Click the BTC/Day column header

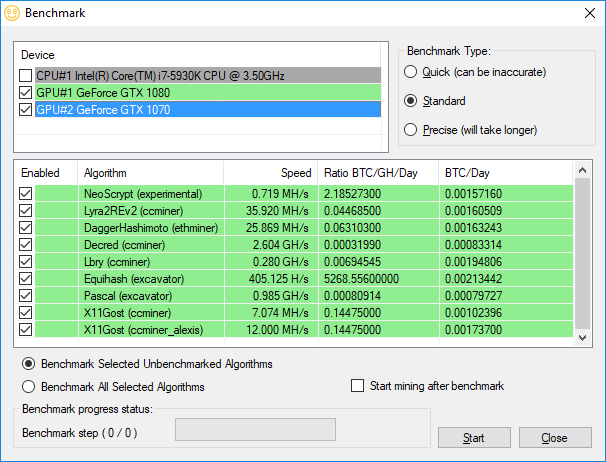pyautogui.click(x=506, y=173)
